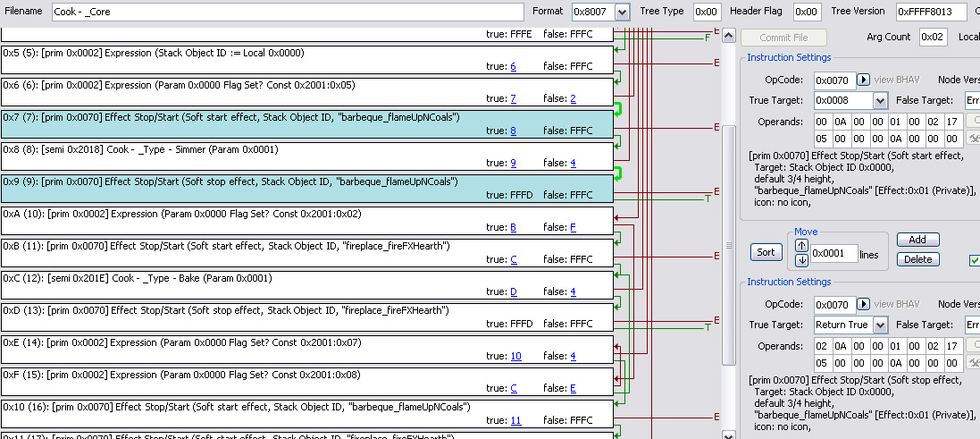The height and width of the screenshot is (439, 980).
Task: Click the Sort button
Action: (x=766, y=252)
